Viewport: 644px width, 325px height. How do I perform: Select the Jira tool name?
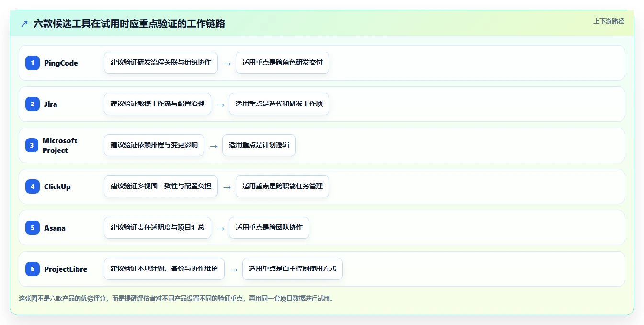point(50,104)
